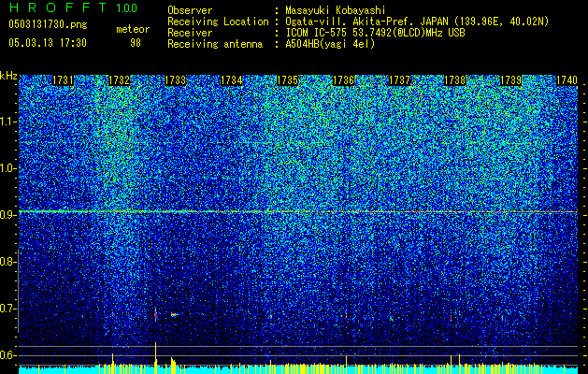
Task: Click the 0.6 frequency axis label
Action: 7,355
